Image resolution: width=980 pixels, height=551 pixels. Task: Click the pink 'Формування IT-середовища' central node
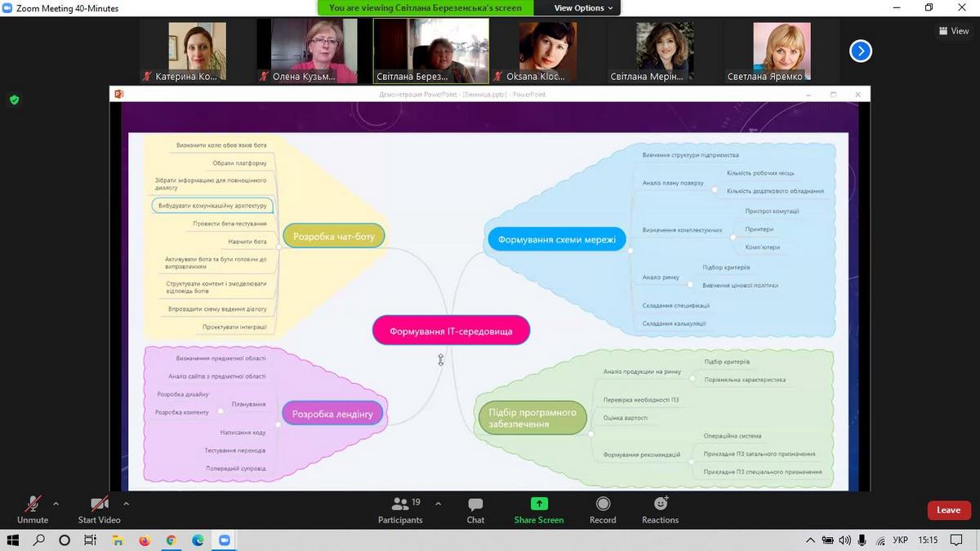(x=451, y=331)
